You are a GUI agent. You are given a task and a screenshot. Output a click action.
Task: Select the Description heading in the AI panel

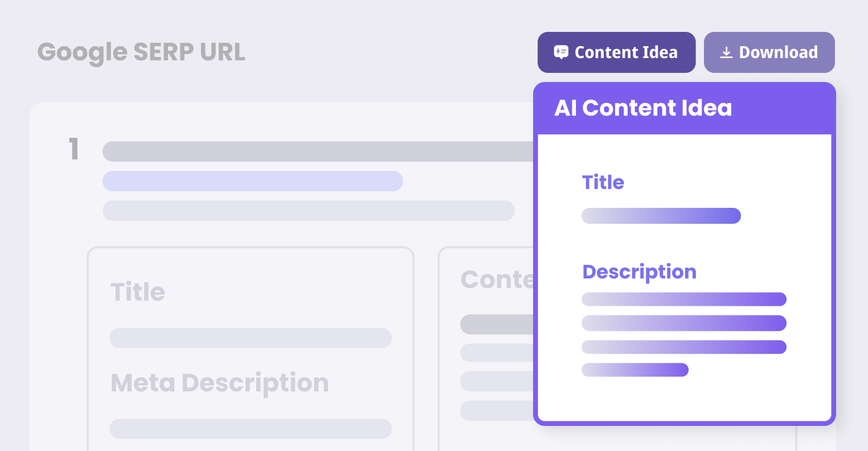pos(639,272)
